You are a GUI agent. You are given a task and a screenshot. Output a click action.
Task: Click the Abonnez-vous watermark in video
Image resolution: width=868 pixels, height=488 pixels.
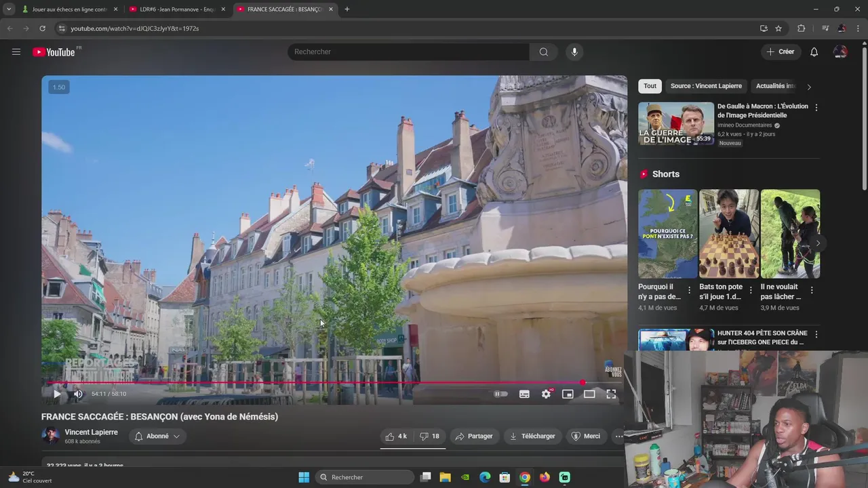coord(612,370)
